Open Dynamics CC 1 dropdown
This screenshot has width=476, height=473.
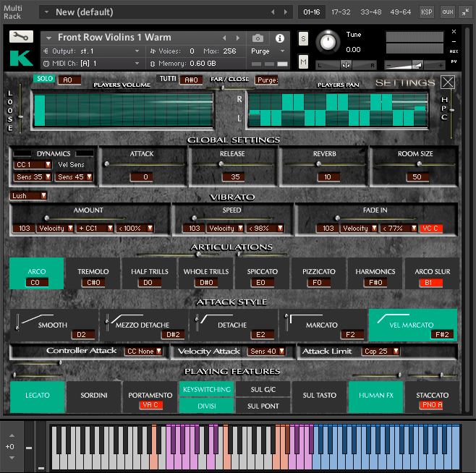33,165
